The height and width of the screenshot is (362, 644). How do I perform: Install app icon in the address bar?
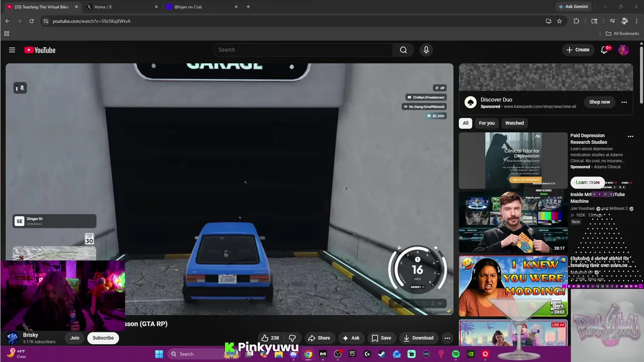[x=548, y=21]
